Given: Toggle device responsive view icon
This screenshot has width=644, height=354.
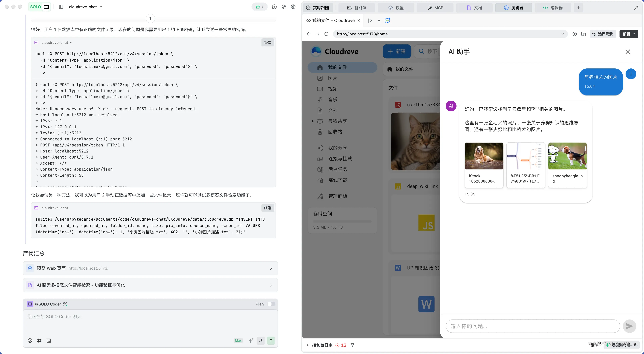Looking at the screenshot, I should coord(583,34).
